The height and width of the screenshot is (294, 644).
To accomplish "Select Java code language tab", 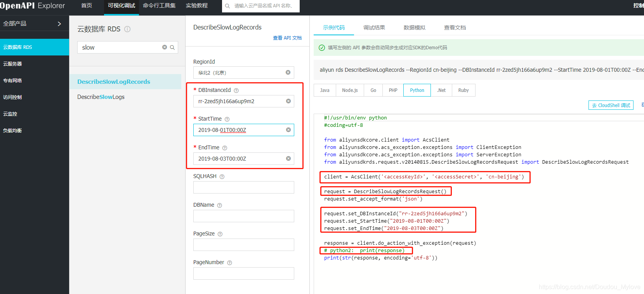I will tap(325, 90).
